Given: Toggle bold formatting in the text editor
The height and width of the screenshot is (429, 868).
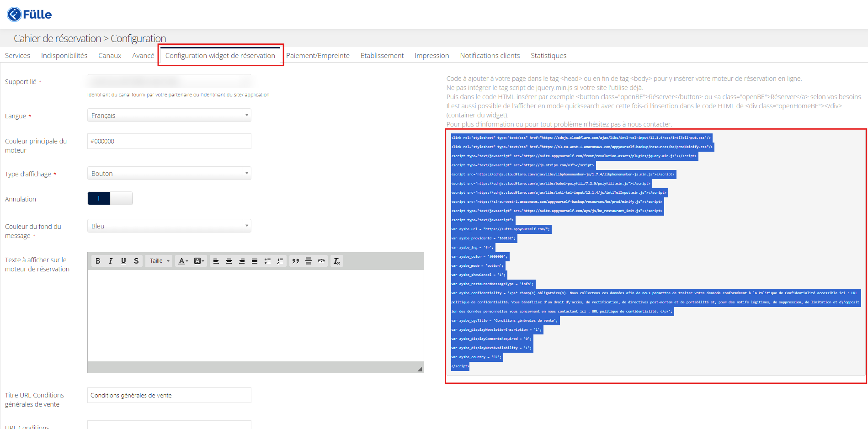Looking at the screenshot, I should 98,261.
